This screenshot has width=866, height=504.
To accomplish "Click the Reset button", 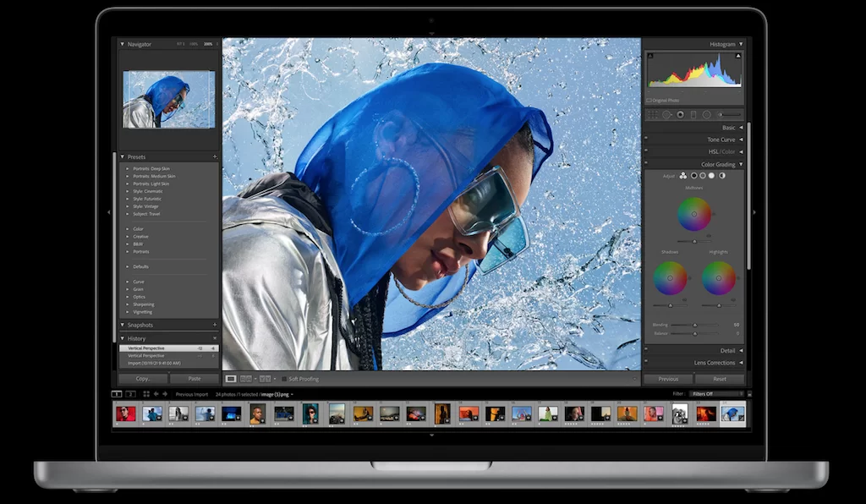I will 720,379.
